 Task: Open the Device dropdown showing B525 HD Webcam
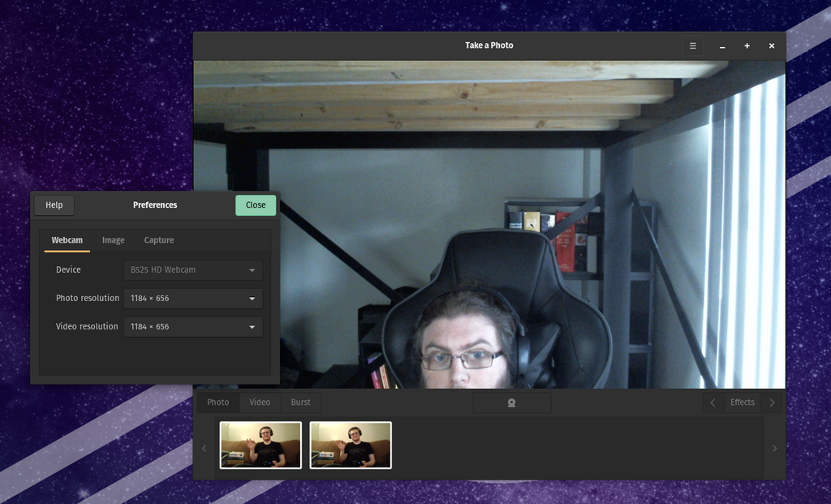193,270
